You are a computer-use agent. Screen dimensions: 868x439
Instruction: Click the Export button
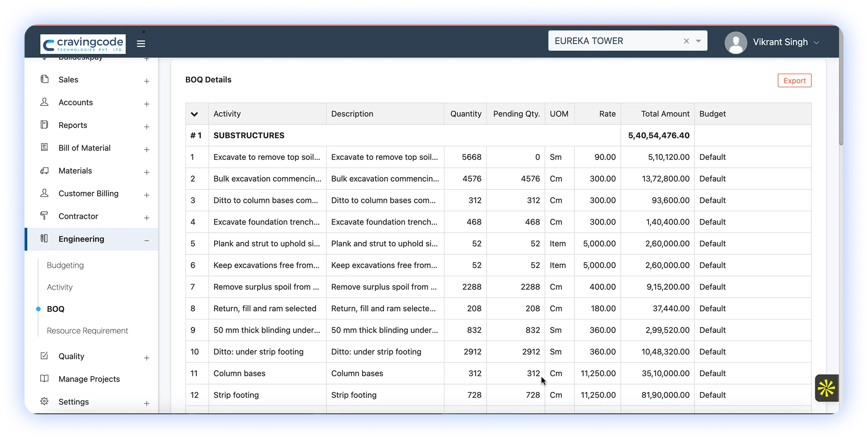pyautogui.click(x=795, y=81)
